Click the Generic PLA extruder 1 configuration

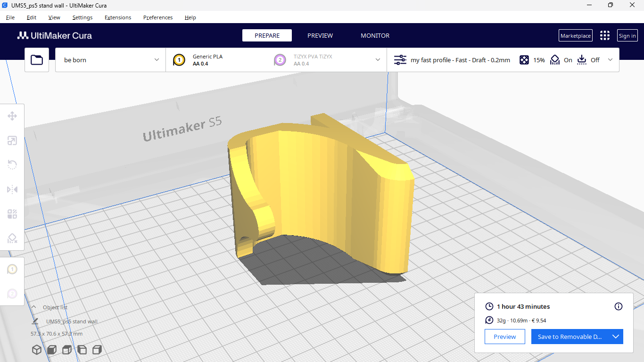pos(207,60)
